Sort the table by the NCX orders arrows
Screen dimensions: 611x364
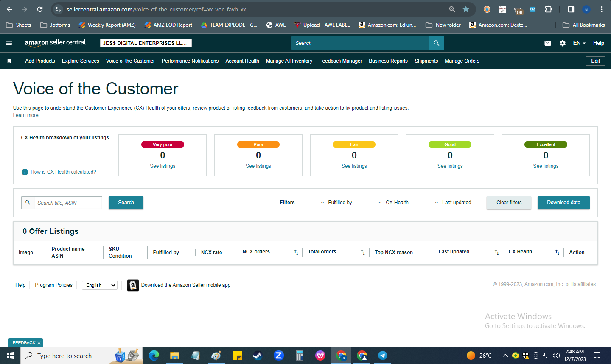click(x=296, y=252)
